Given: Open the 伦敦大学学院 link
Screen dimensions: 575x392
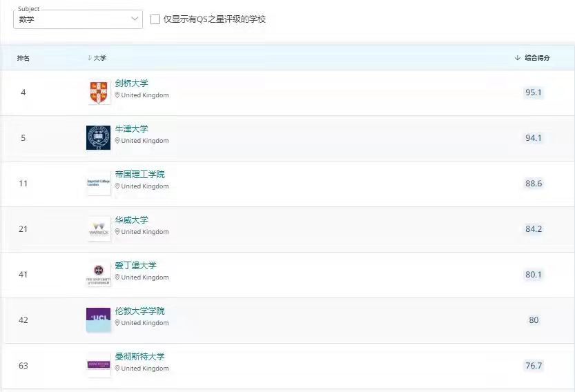Looking at the screenshot, I should (139, 311).
